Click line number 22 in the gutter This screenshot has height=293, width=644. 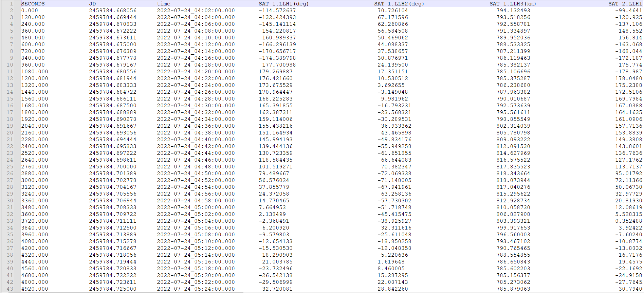pyautogui.click(x=10, y=146)
